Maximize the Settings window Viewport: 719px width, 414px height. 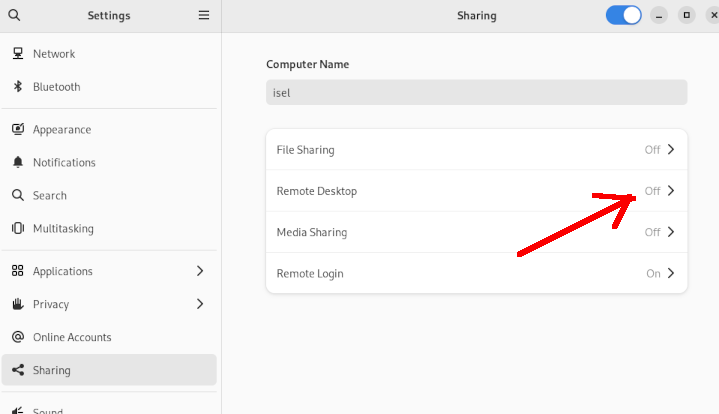686,15
